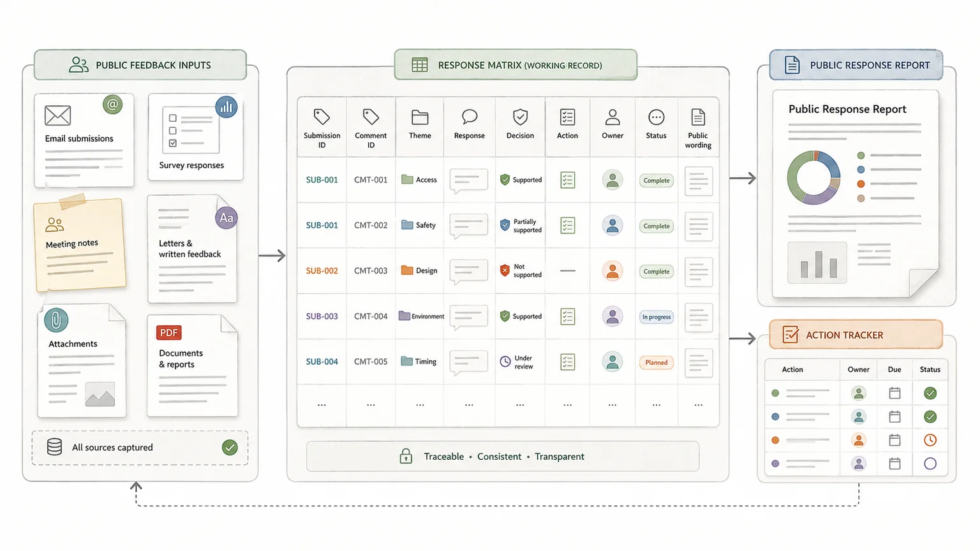Click the Response Matrix table grid icon
Viewport: 980px width, 551px height.
(x=420, y=65)
